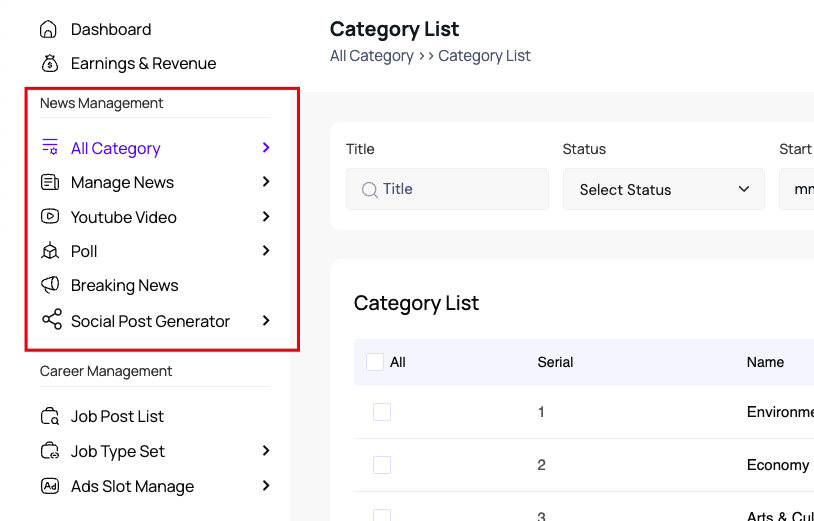
Task: Click the Manage News newspaper icon
Action: (50, 182)
